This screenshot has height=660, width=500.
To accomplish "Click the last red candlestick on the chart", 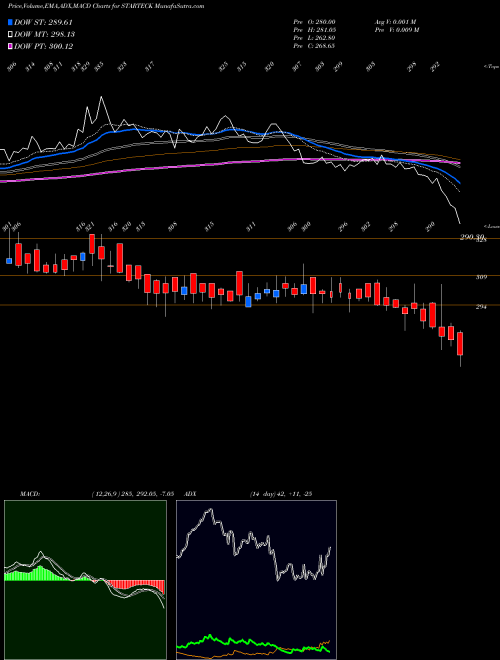I will coord(460,344).
